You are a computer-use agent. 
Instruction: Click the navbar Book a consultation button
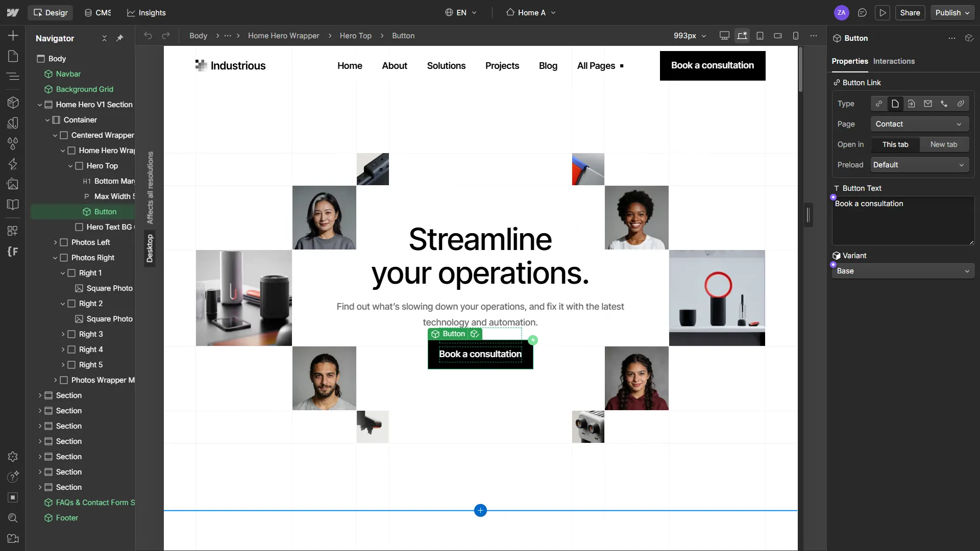tap(713, 65)
